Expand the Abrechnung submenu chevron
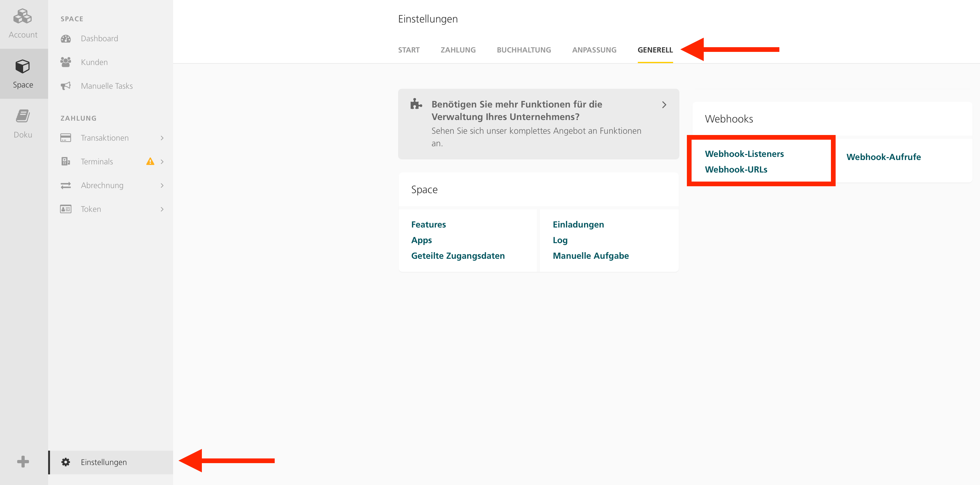Image resolution: width=980 pixels, height=485 pixels. tap(162, 185)
